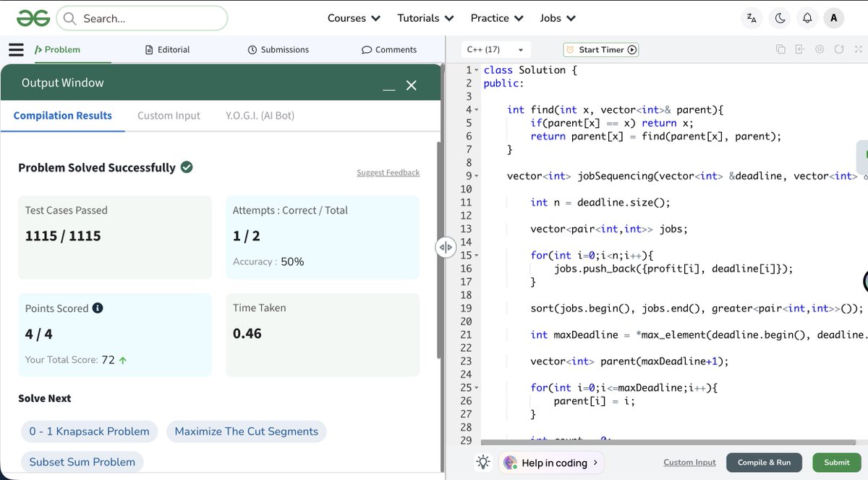
Task: Switch to the Comments tab
Action: click(389, 49)
